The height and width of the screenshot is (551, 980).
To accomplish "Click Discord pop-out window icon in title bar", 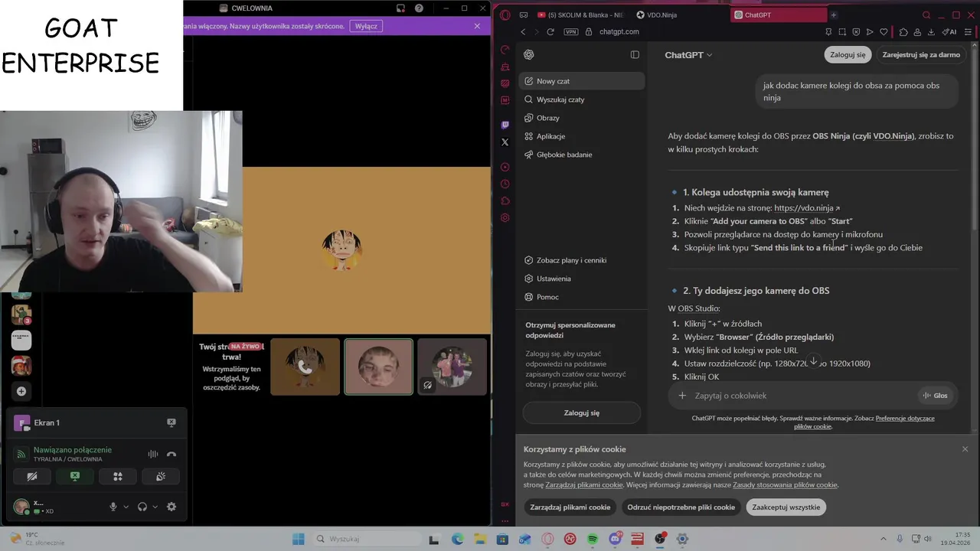I will (400, 8).
